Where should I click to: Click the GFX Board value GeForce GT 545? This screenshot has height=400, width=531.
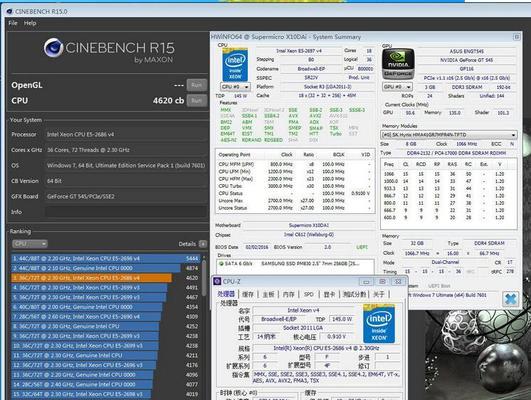coord(126,196)
